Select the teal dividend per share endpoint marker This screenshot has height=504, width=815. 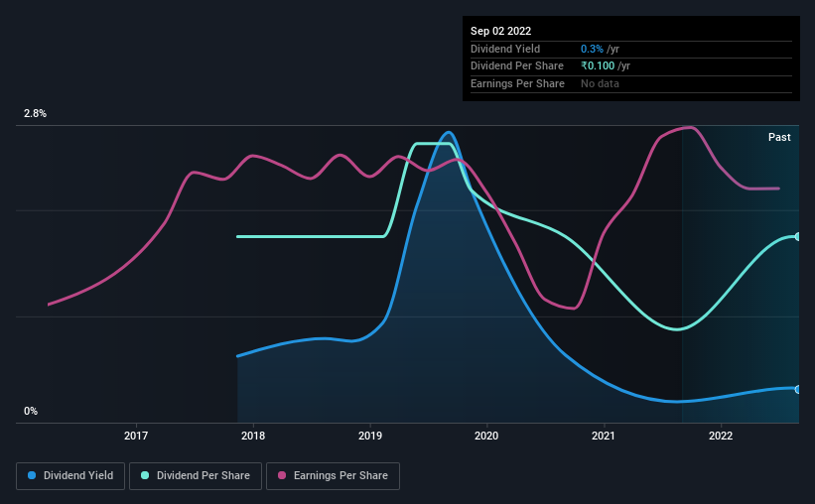pos(798,236)
